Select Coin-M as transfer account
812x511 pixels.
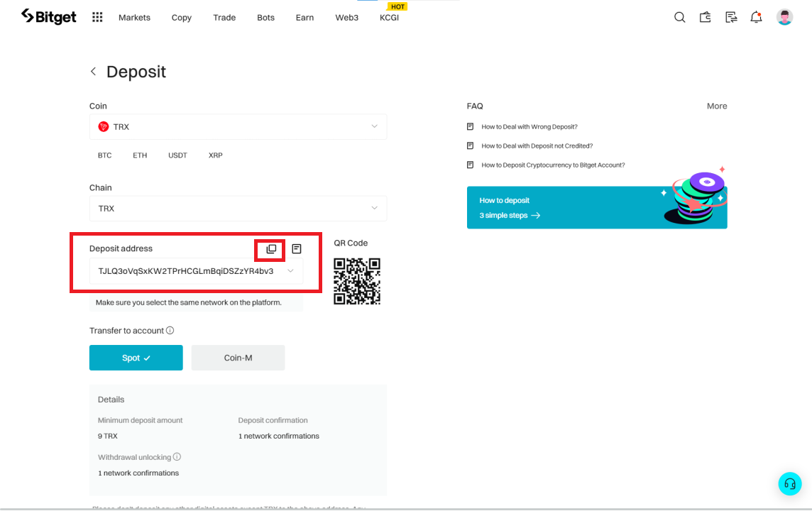(238, 358)
